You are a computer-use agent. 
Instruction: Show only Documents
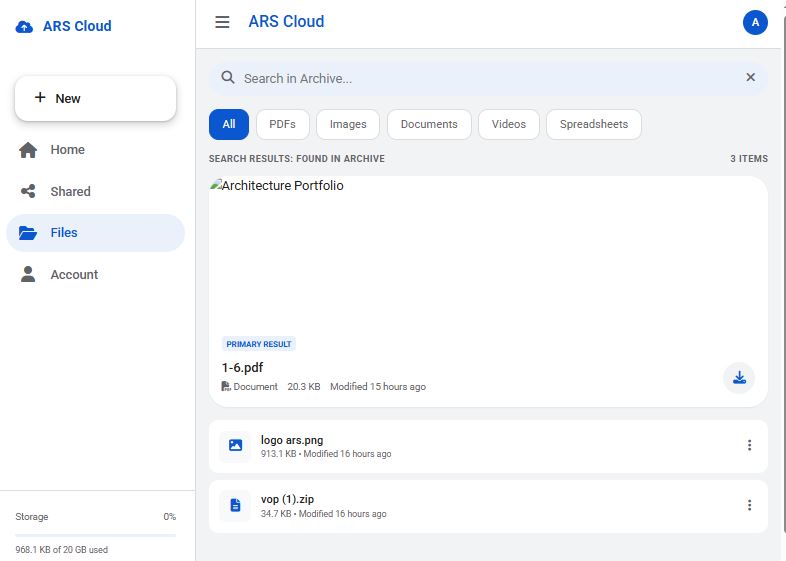[429, 124]
